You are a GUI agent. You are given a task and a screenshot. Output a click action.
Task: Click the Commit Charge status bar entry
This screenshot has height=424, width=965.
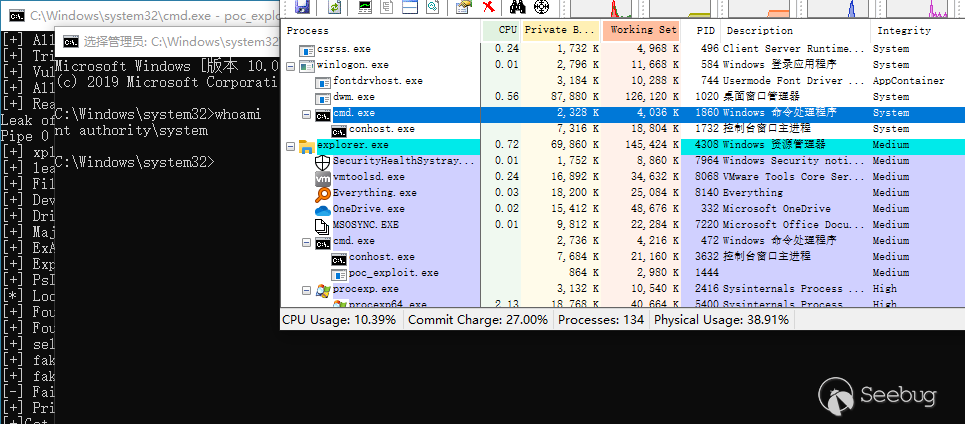point(478,320)
